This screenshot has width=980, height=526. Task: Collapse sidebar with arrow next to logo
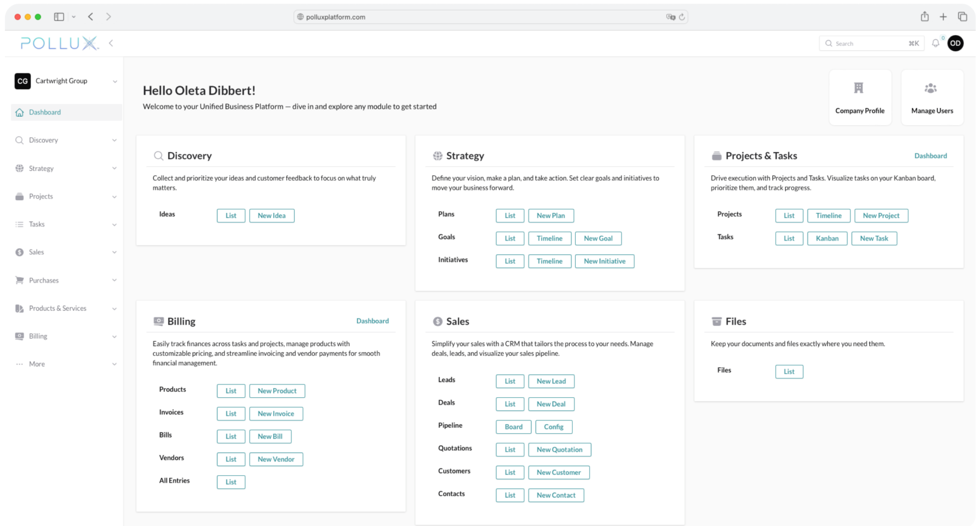coord(111,43)
